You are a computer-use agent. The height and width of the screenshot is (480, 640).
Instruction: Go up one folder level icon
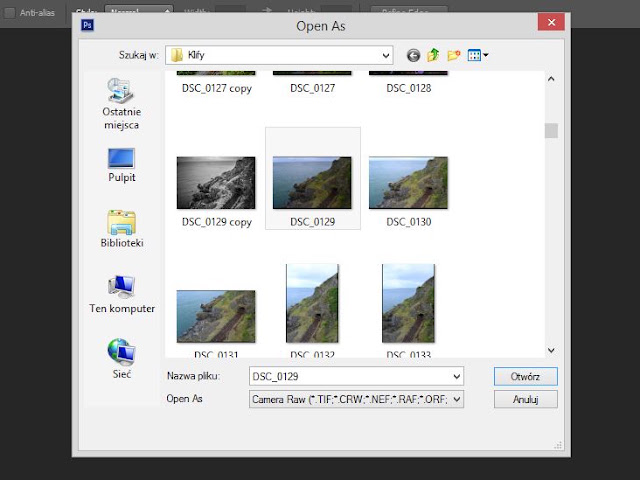tap(433, 55)
